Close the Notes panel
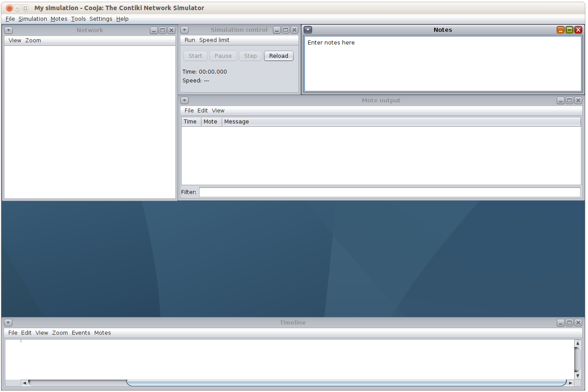 click(578, 30)
